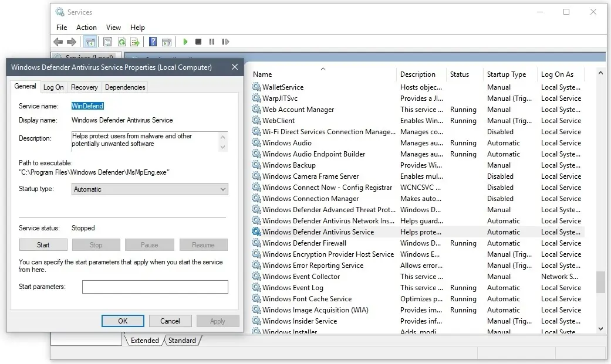Screen dimensions: 611x364
Task: Click the Forward arrow in the Services toolbar
Action: (x=71, y=42)
